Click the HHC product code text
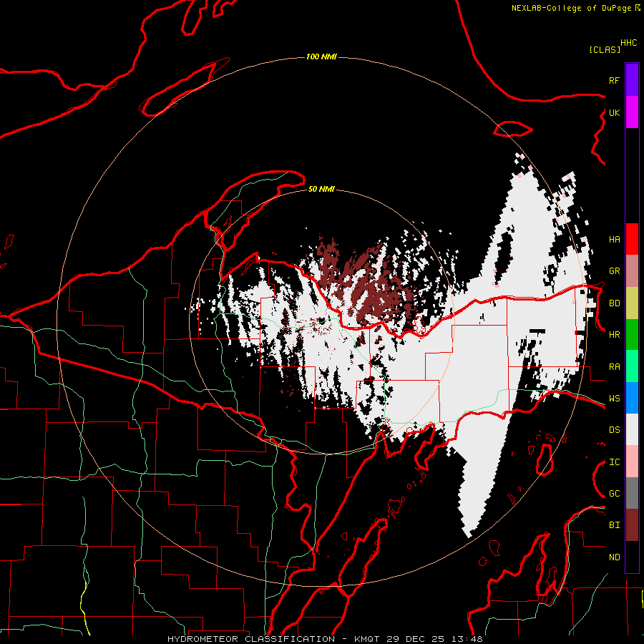644x644 pixels. coord(629,43)
